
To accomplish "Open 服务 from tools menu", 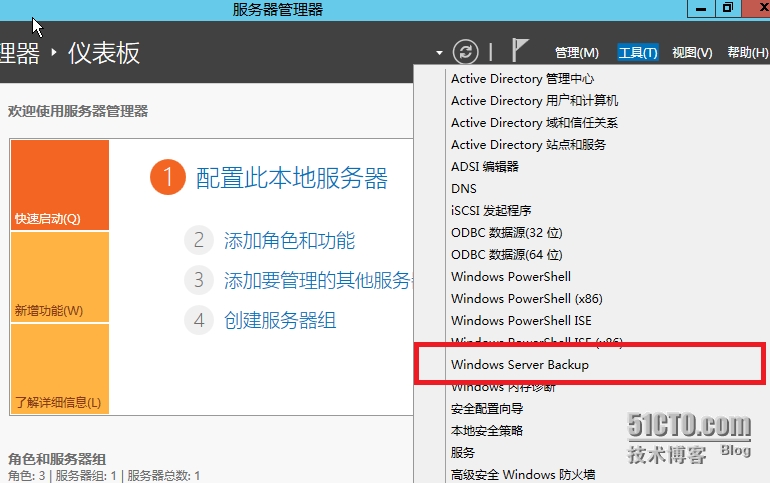I will 463,453.
